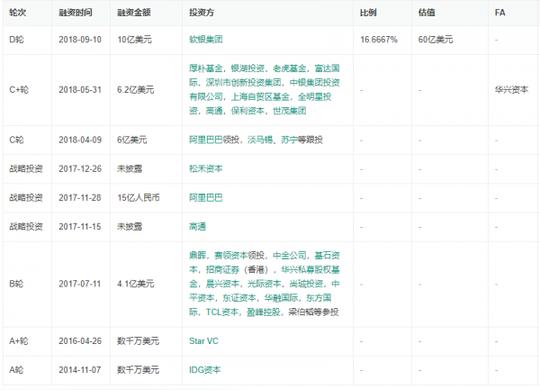Open the 光际资本 investor link
The width and height of the screenshot is (540, 390).
pyautogui.click(x=264, y=284)
